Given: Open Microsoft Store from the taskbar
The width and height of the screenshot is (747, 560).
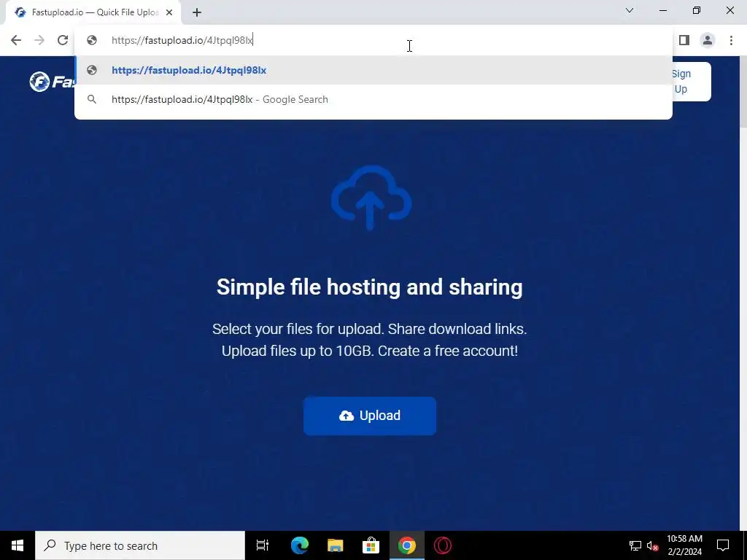Looking at the screenshot, I should coord(371,545).
